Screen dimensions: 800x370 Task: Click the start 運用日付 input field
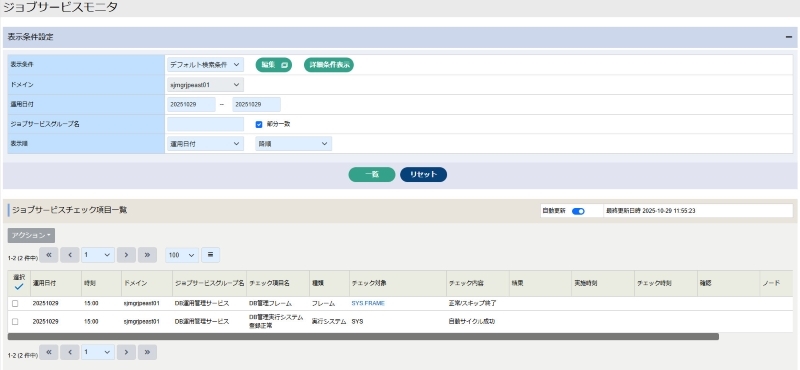[x=191, y=104]
